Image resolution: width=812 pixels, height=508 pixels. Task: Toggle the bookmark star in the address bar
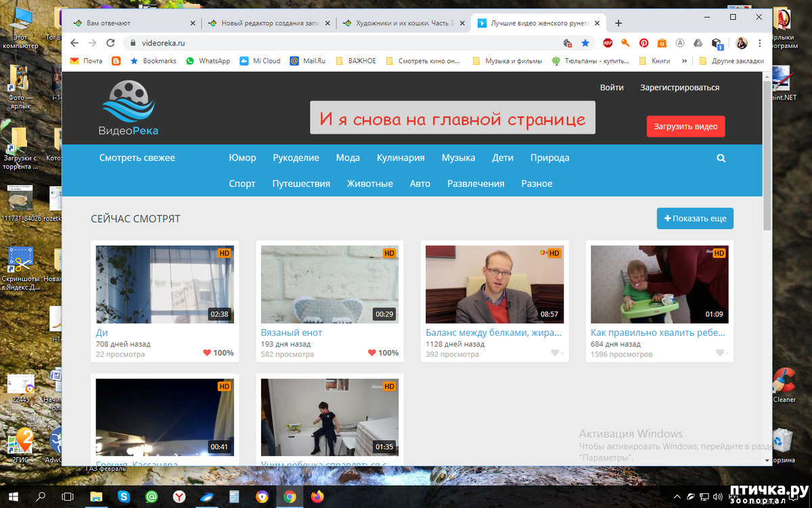[x=585, y=43]
